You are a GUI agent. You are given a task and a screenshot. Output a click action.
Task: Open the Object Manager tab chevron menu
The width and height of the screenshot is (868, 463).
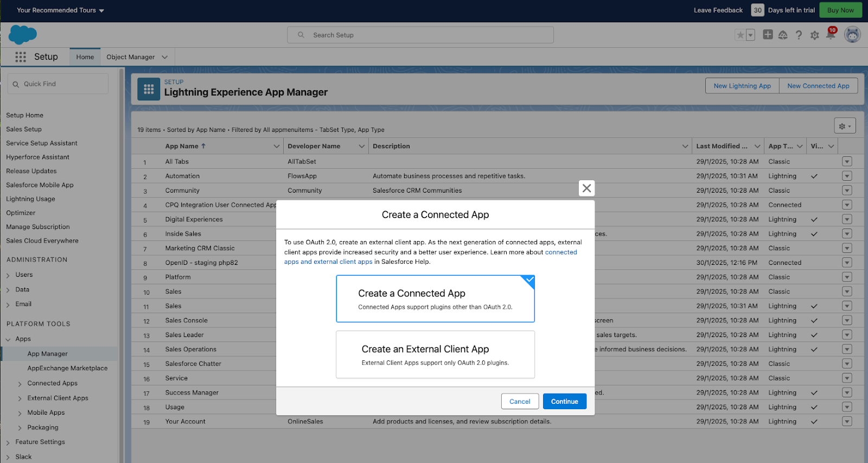pyautogui.click(x=164, y=57)
